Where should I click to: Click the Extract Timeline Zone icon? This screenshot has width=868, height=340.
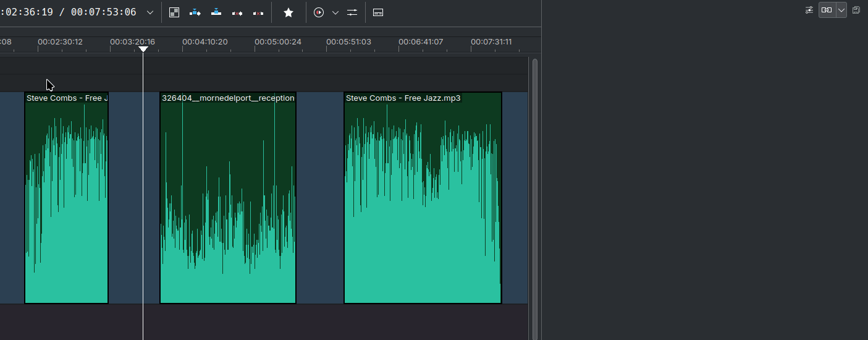click(x=237, y=12)
